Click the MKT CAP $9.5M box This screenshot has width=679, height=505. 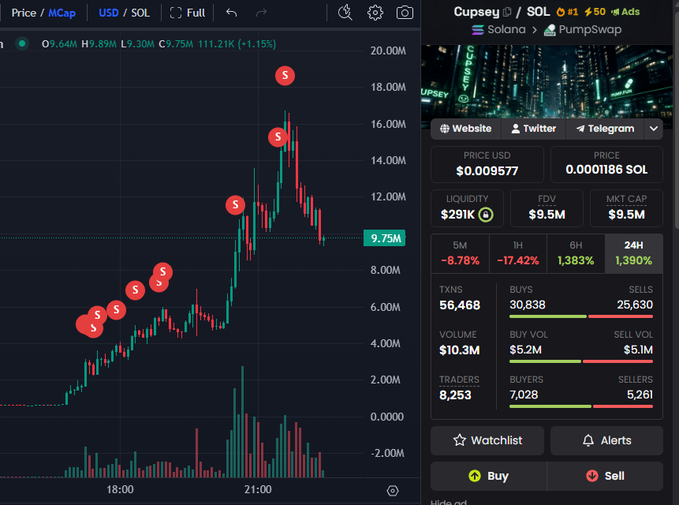(626, 208)
